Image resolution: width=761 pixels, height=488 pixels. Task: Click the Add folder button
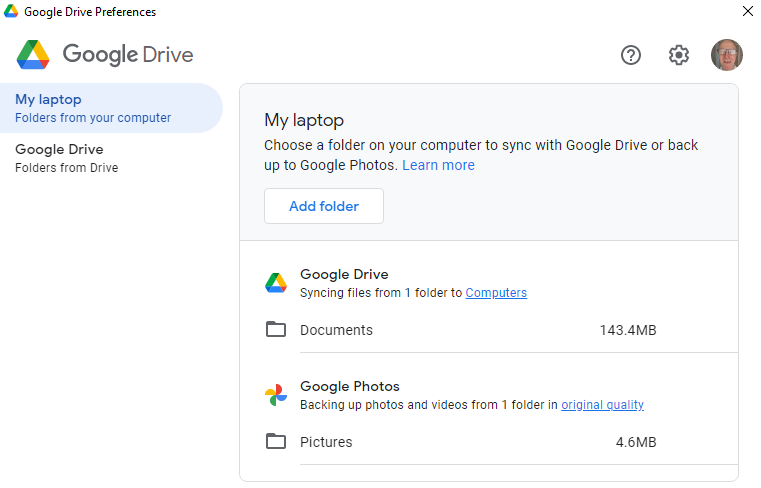point(324,206)
